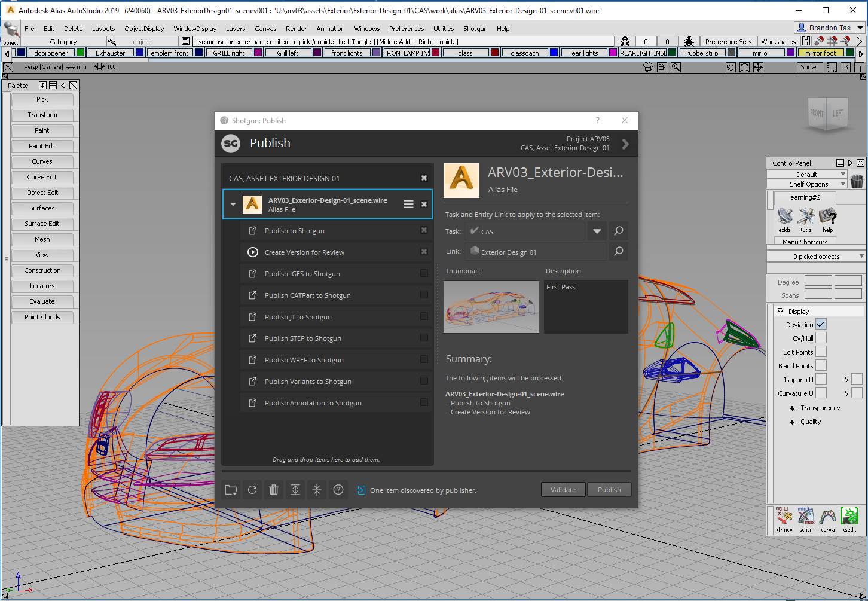Image resolution: width=868 pixels, height=601 pixels.
Task: Click the Preference Sets button
Action: (x=728, y=42)
